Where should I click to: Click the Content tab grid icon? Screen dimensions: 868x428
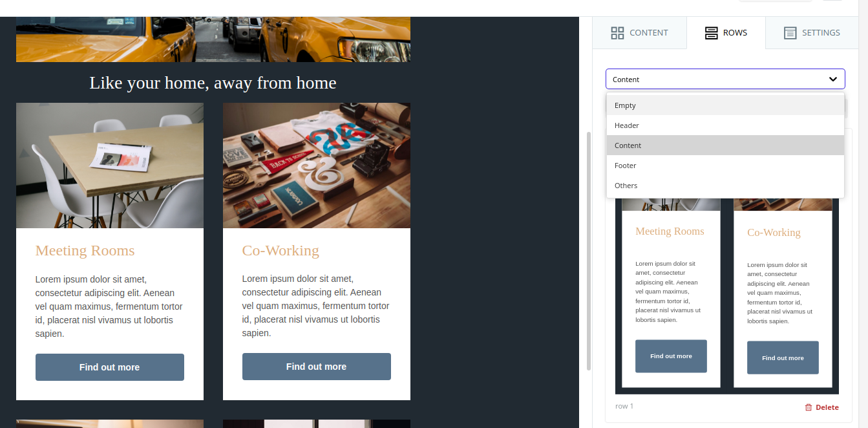pyautogui.click(x=617, y=33)
